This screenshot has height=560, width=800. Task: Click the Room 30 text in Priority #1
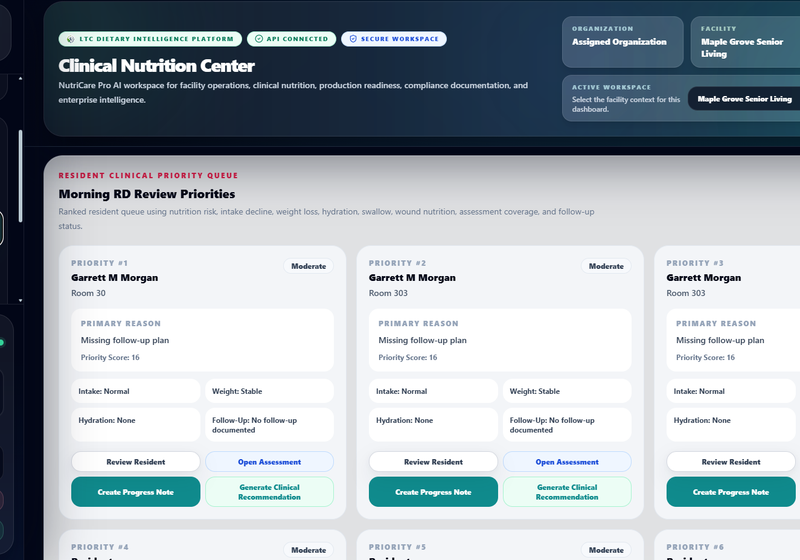88,293
